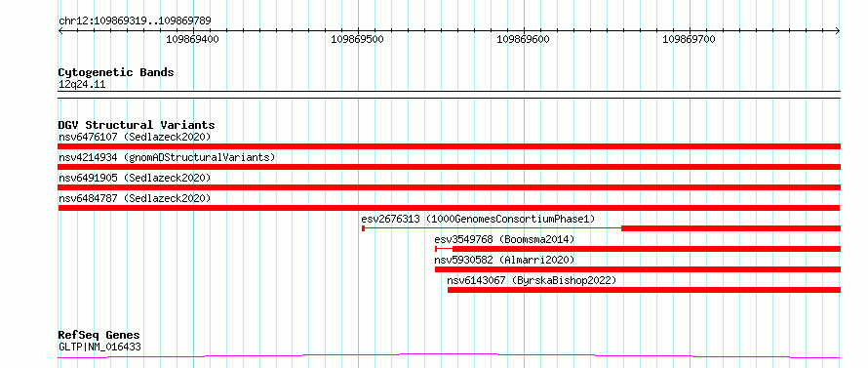Image resolution: width=868 pixels, height=368 pixels.
Task: Open the DGV Structural Variants track title
Action: [137, 125]
